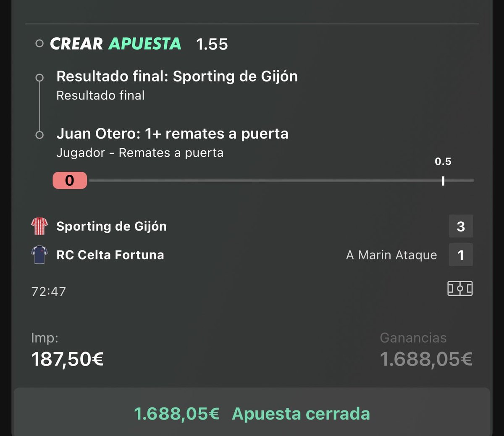Tap the red 0 shots indicator badge
Viewport: 504px width, 436px height.
pyautogui.click(x=70, y=180)
